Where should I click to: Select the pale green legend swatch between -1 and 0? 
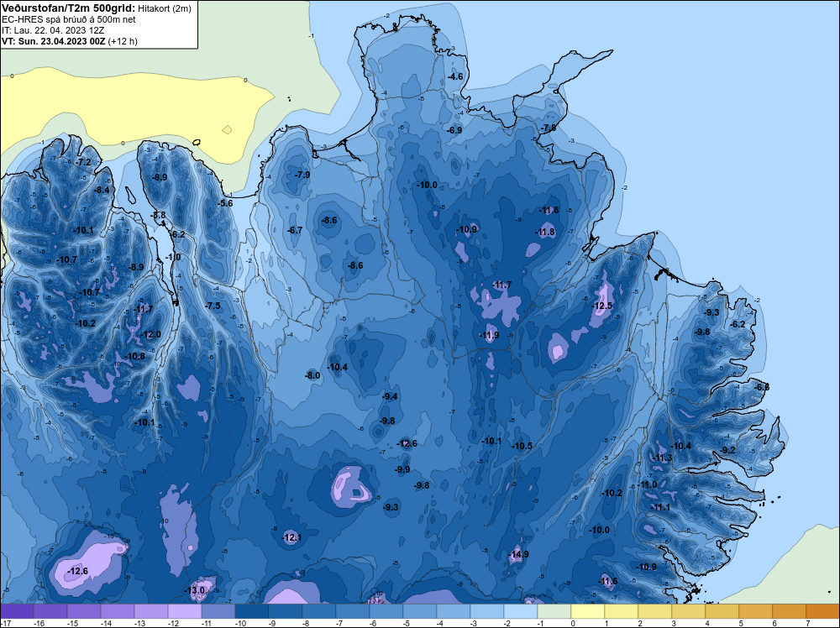[x=554, y=611]
